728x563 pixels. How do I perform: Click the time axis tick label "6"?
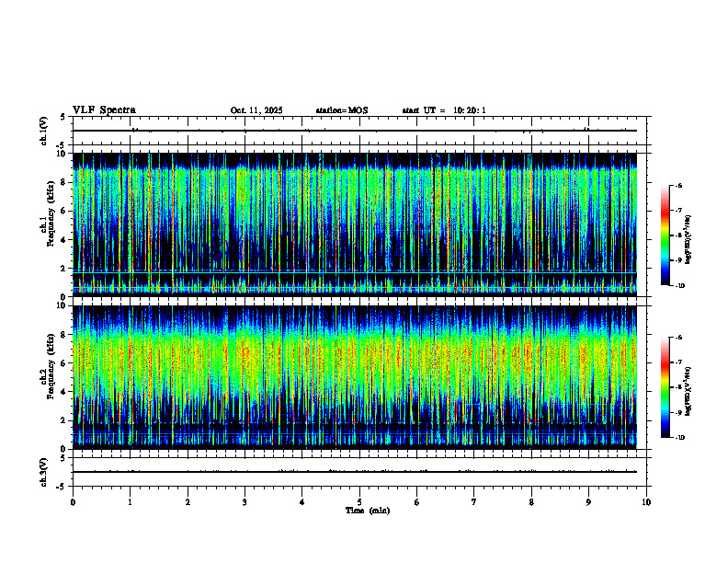click(x=417, y=502)
